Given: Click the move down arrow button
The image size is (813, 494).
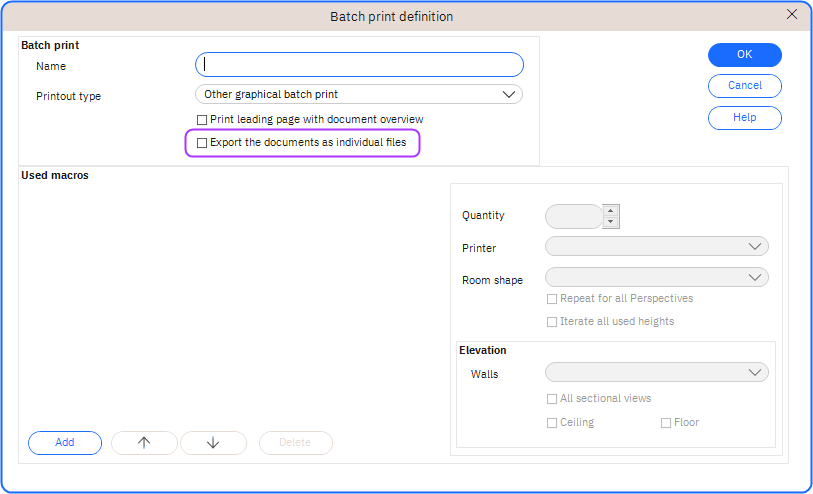Looking at the screenshot, I should coord(213,443).
